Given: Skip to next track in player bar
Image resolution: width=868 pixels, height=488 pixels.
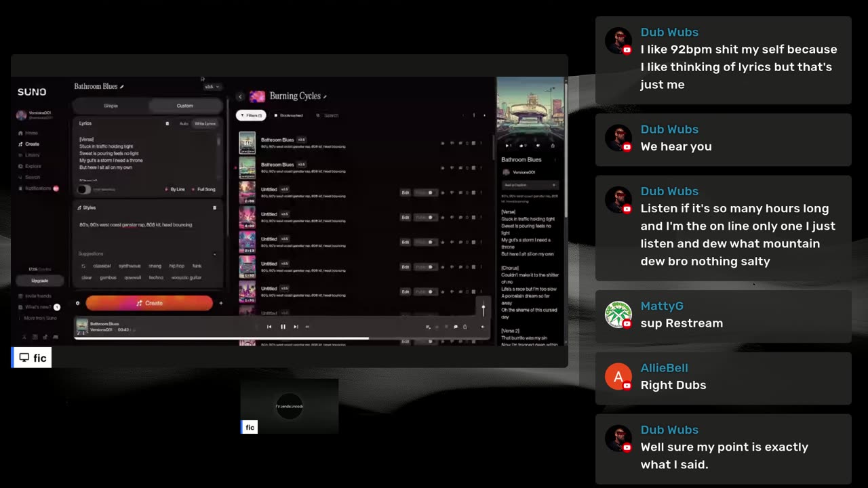Looking at the screenshot, I should pyautogui.click(x=296, y=327).
